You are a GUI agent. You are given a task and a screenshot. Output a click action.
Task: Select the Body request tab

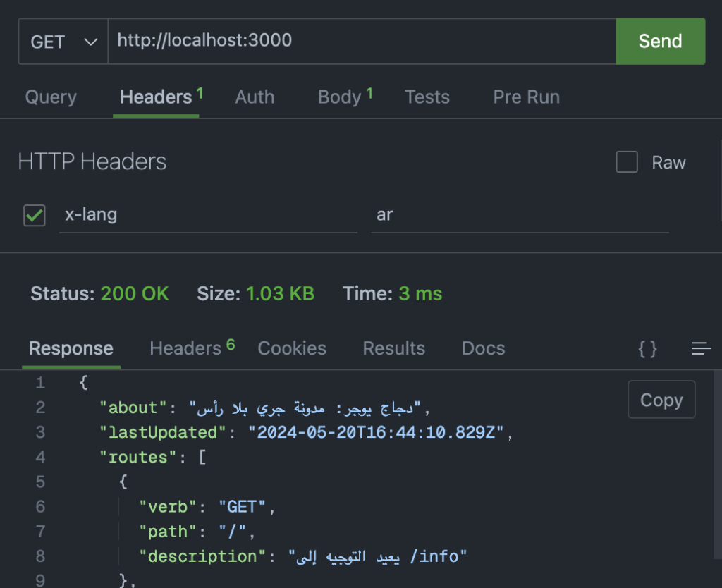[339, 97]
